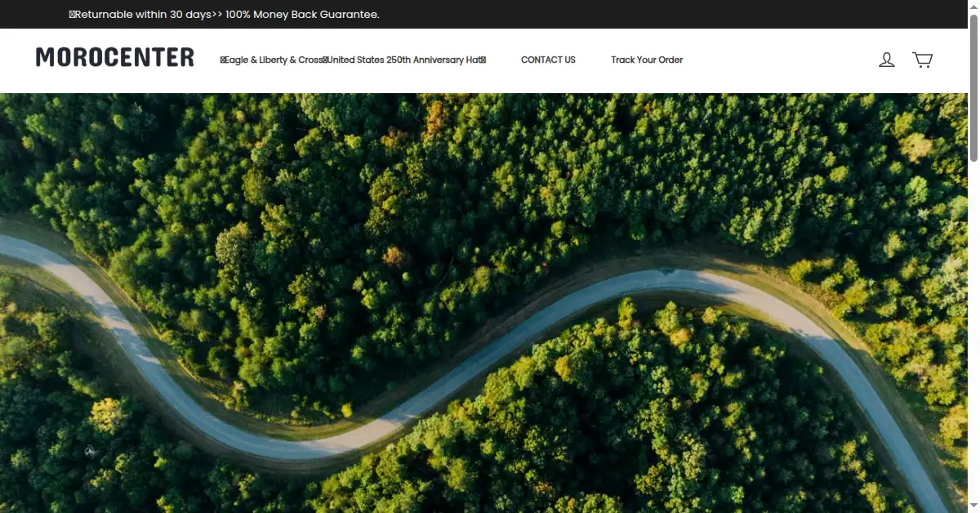Open the Track Your Order page

pyautogui.click(x=647, y=60)
